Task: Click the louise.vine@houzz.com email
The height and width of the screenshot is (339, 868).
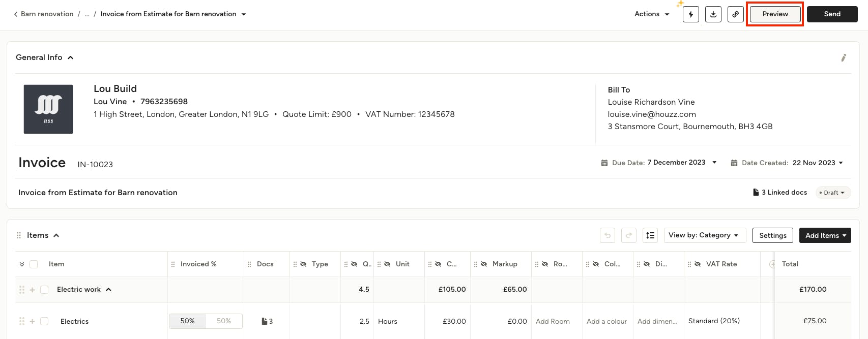Action: coord(652,114)
